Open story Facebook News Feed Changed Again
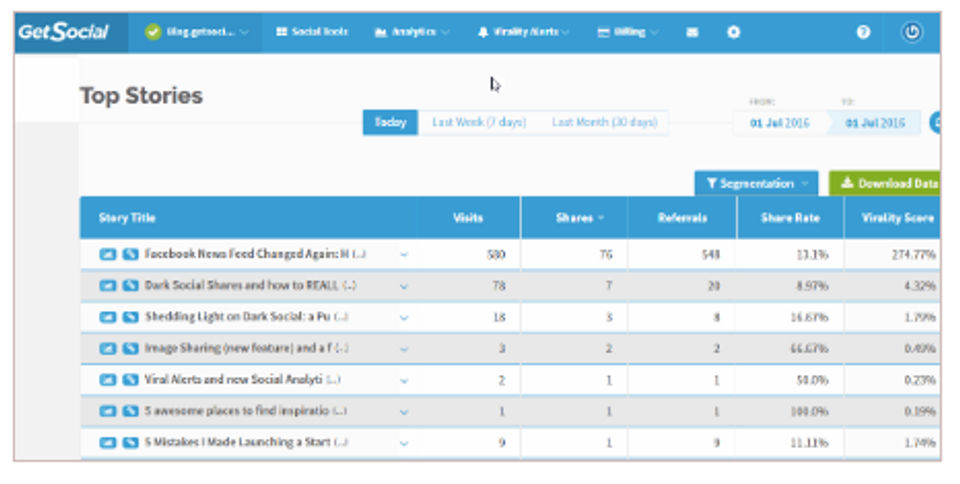The height and width of the screenshot is (484, 960). tap(255, 254)
